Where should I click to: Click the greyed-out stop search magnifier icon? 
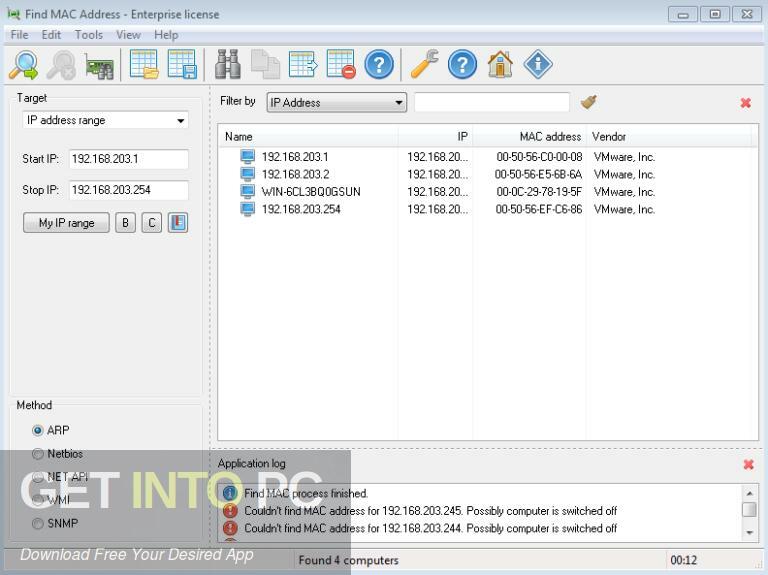point(61,65)
